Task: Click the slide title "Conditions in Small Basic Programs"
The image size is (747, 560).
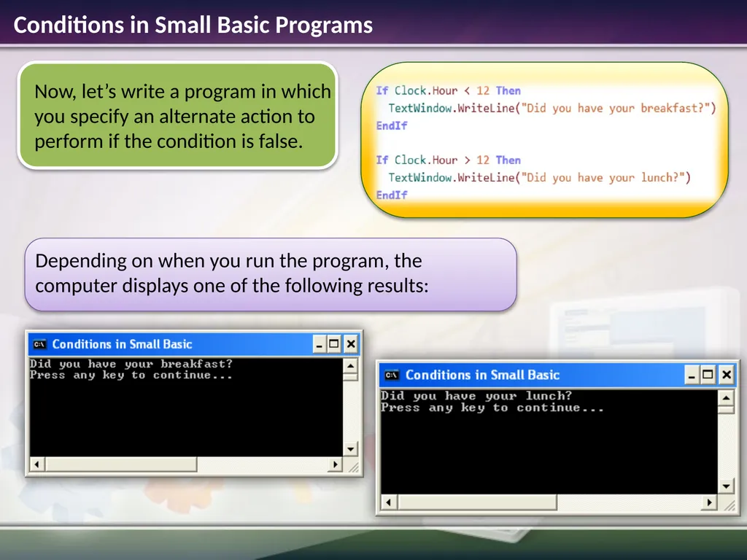Action: point(193,25)
